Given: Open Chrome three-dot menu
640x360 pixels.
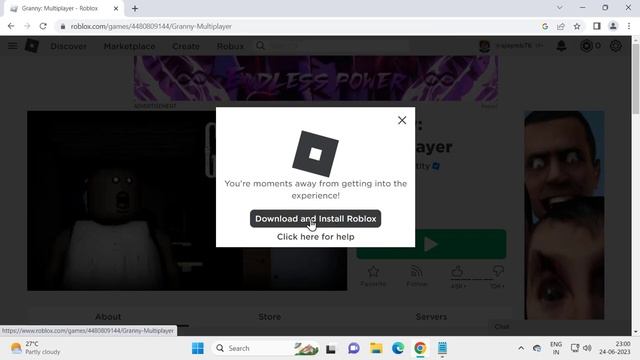Looking at the screenshot, I should [629, 26].
